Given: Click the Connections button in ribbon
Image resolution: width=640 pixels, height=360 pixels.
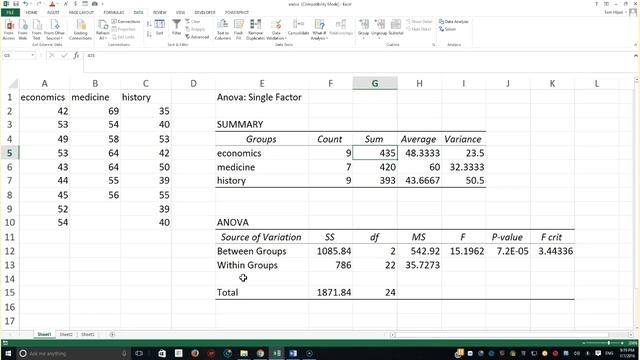Looking at the screenshot, I should click(x=126, y=21).
